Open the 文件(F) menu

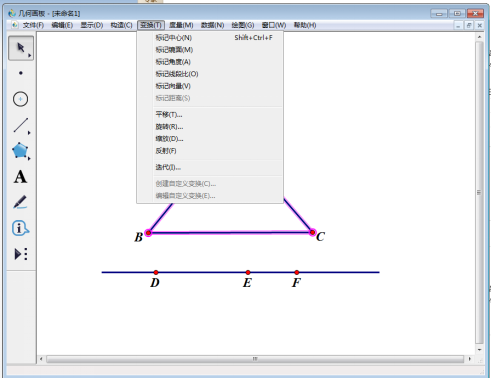33,25
